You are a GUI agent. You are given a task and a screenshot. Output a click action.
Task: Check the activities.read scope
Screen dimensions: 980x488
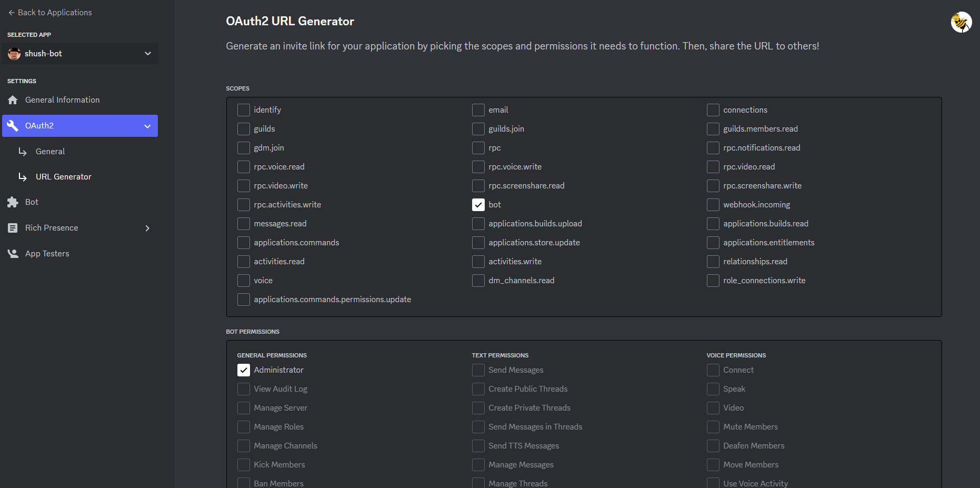coord(243,262)
